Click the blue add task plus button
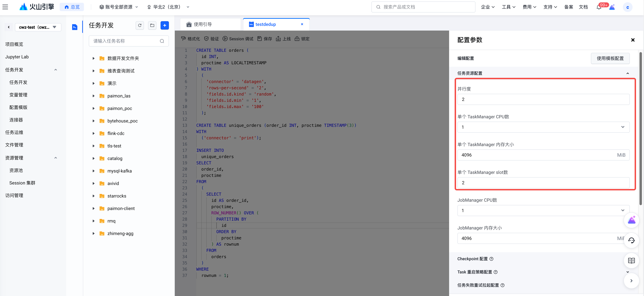The width and height of the screenshot is (644, 296). 165,25
